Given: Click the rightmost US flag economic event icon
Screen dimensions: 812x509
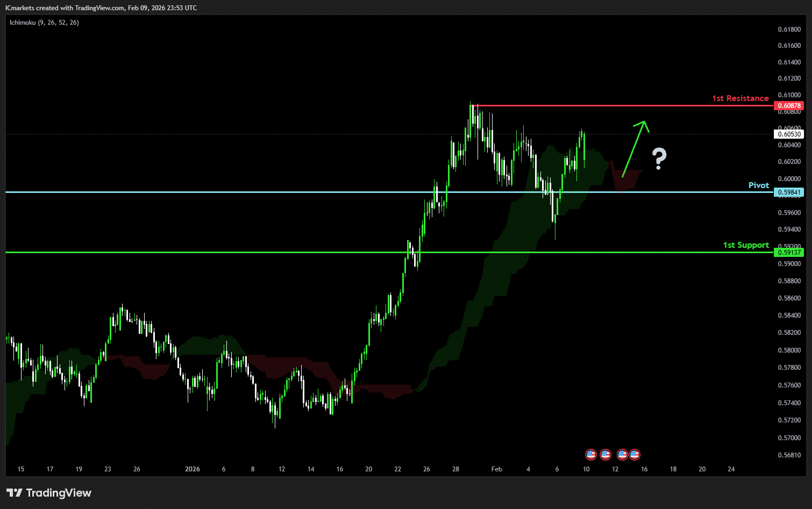Looking at the screenshot, I should pos(635,455).
